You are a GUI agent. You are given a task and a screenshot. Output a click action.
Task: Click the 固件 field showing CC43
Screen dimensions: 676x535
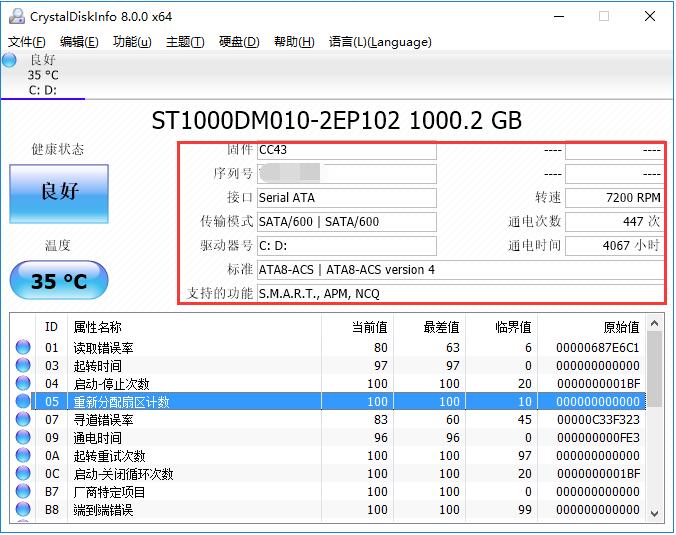tap(346, 150)
